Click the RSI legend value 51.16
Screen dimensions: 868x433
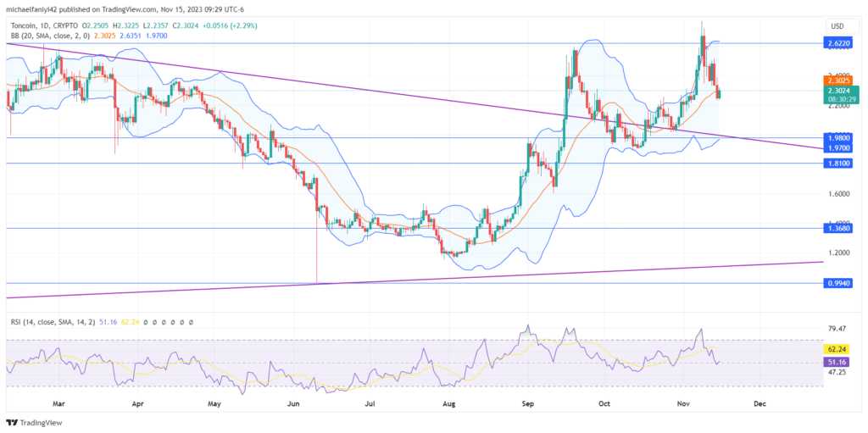[x=108, y=322]
